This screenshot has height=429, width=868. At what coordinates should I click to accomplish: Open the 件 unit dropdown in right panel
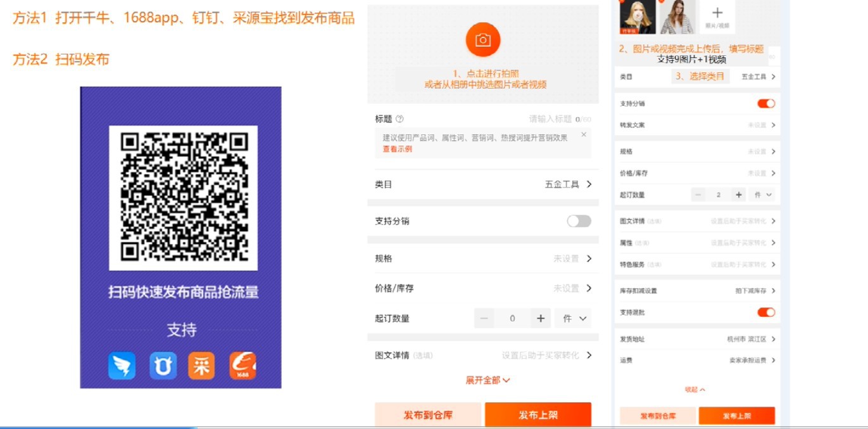pos(762,195)
